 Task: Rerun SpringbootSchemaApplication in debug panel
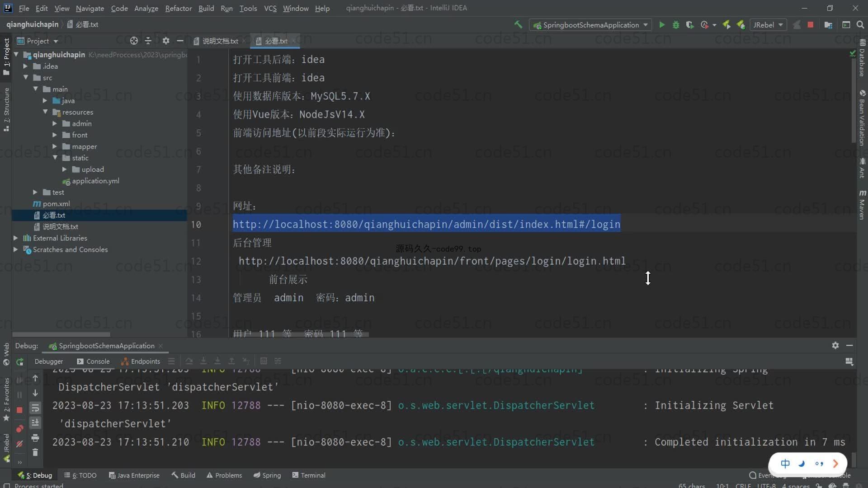pyautogui.click(x=19, y=361)
